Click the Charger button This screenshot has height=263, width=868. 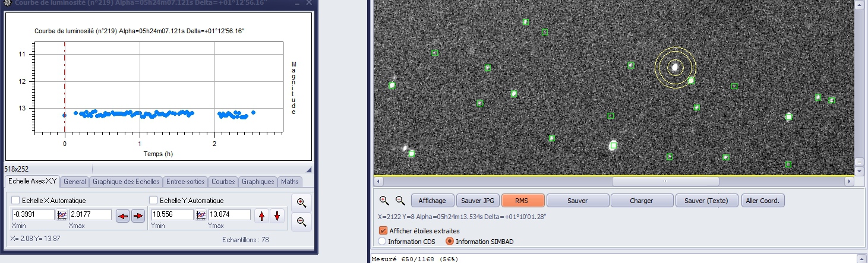pyautogui.click(x=642, y=201)
